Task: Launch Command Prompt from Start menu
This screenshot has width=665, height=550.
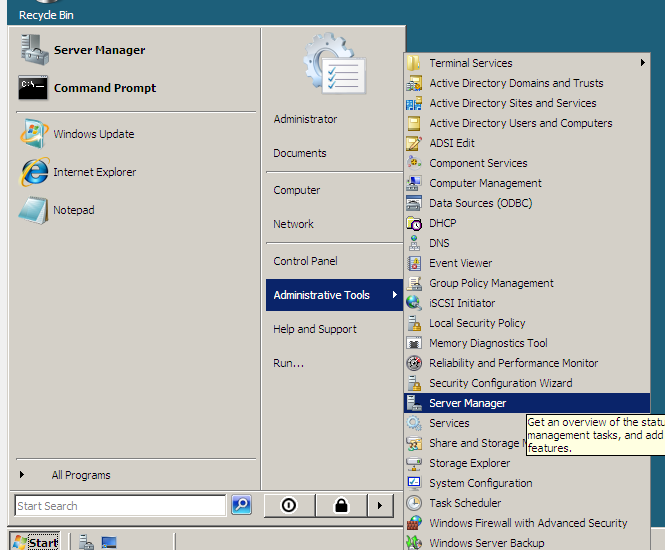Action: tap(136, 88)
